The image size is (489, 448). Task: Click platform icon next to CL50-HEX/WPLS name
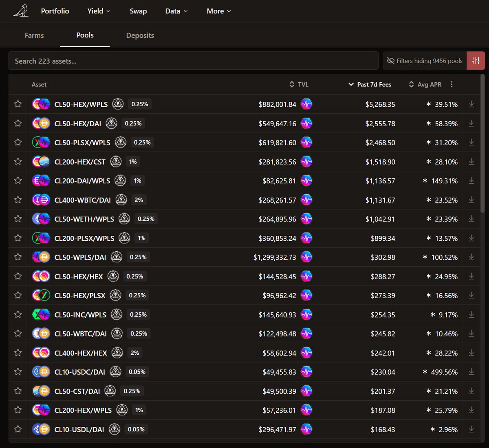(118, 104)
